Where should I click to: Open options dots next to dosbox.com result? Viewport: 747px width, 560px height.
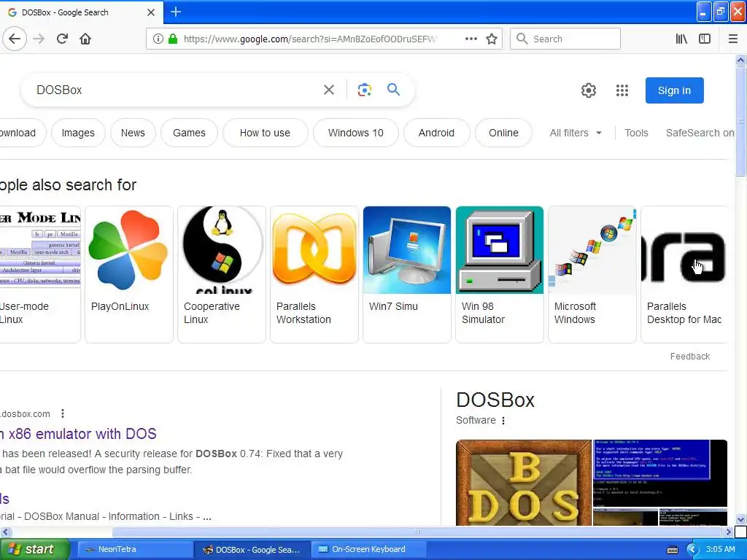coord(63,413)
